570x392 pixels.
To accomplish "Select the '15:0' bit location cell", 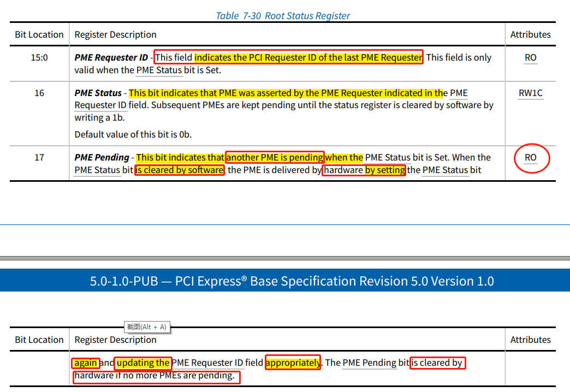I will (39, 57).
